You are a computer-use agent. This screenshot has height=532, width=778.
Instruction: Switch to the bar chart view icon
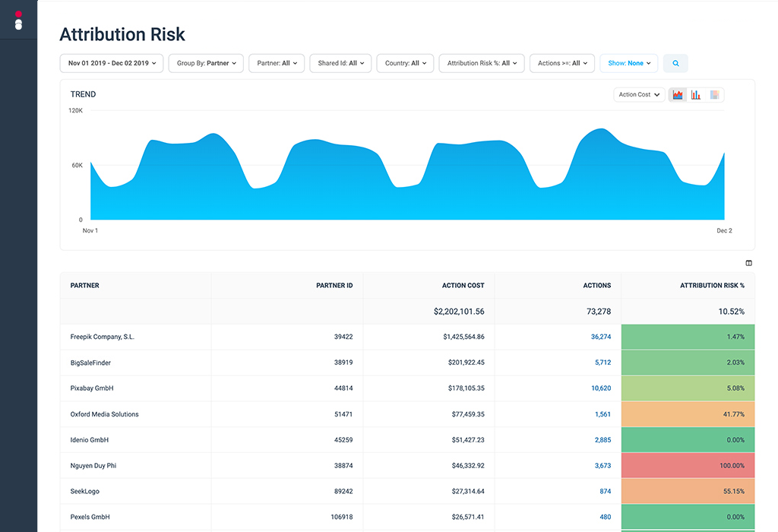coord(696,93)
